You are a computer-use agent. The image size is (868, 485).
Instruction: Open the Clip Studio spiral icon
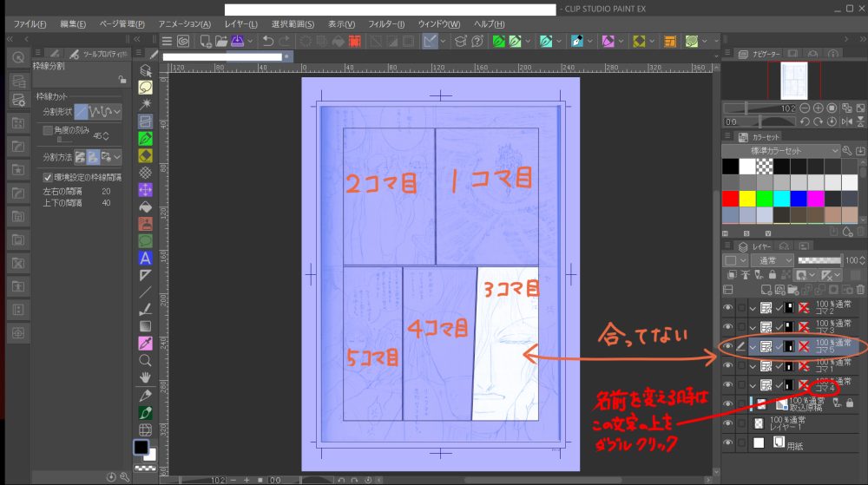[183, 41]
